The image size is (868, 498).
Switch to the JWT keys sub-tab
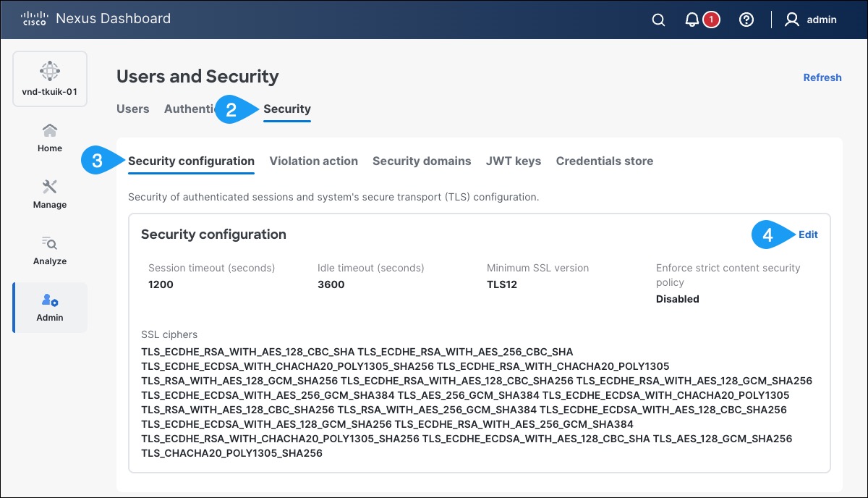pos(514,161)
